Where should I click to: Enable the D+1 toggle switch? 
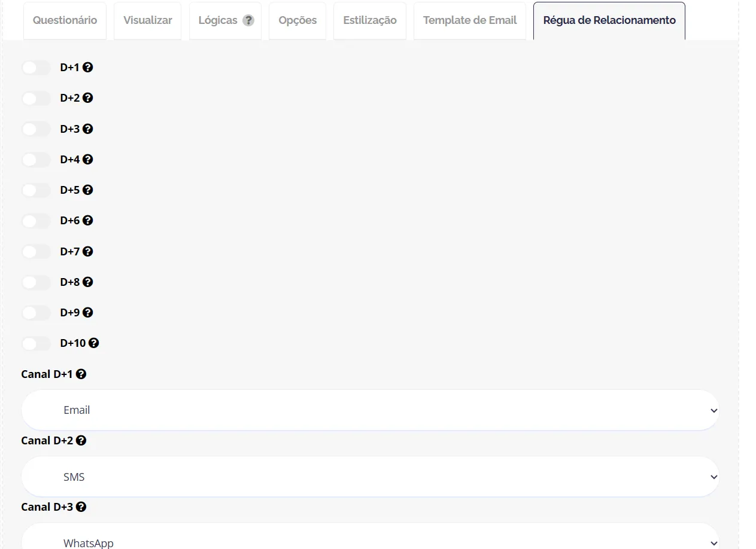tap(36, 68)
